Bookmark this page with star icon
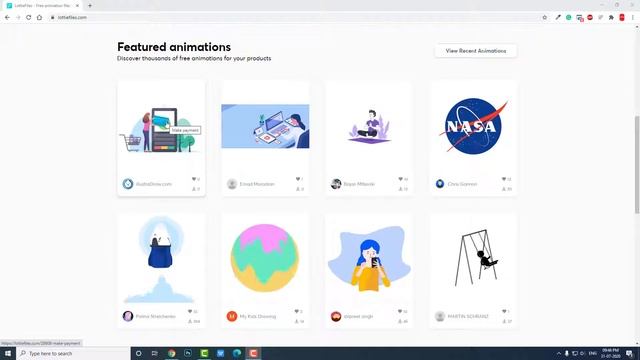This screenshot has width=640, height=360. [544, 17]
